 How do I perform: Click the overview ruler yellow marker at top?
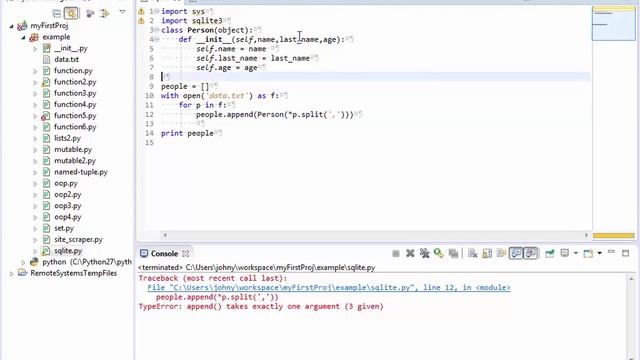click(x=613, y=9)
